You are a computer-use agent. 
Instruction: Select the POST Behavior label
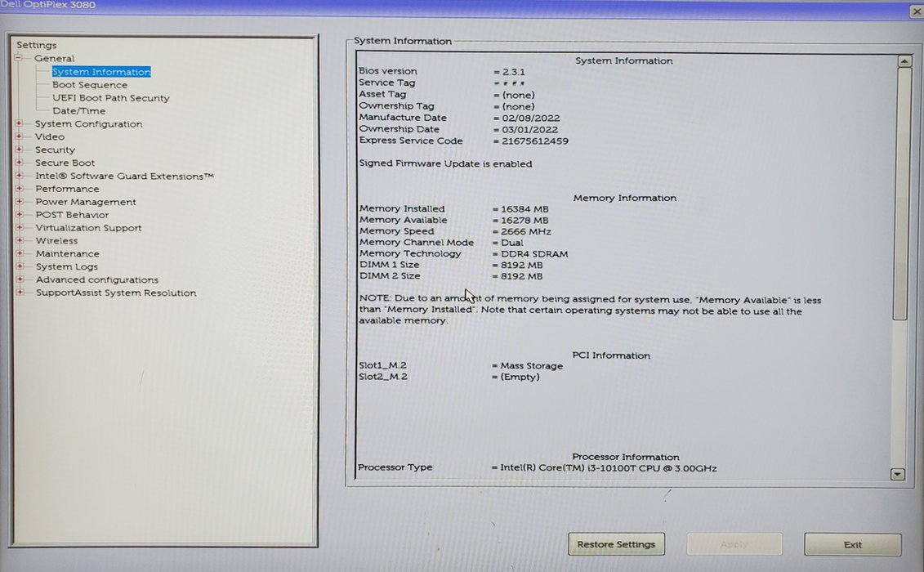click(72, 215)
